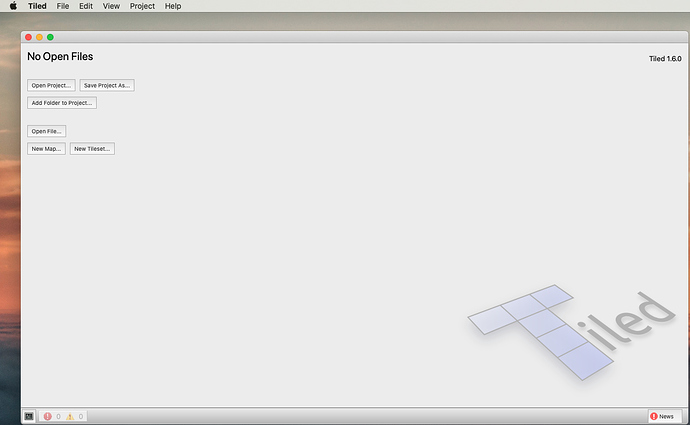Create a new map with New Map...
The height and width of the screenshot is (425, 690).
click(46, 149)
